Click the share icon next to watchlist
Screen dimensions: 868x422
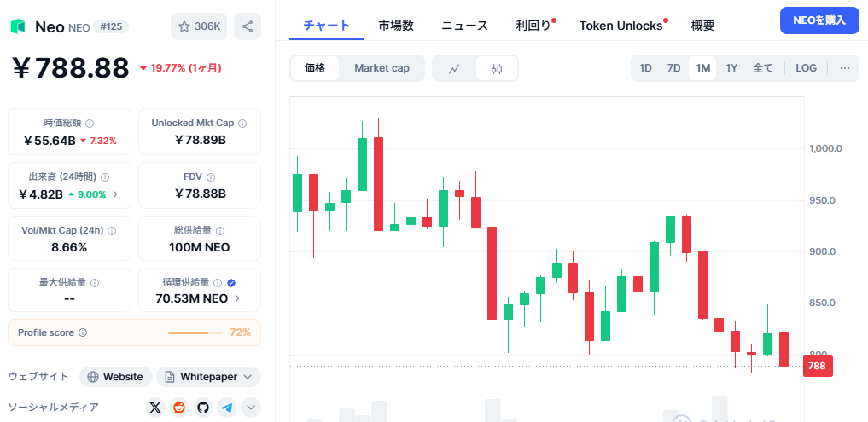[x=248, y=26]
